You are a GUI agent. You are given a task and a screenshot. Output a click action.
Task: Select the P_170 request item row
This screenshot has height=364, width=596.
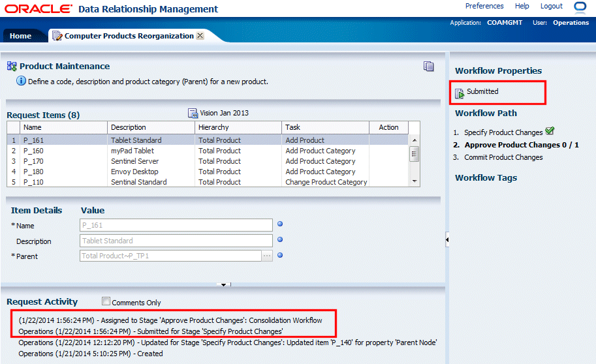(208, 161)
